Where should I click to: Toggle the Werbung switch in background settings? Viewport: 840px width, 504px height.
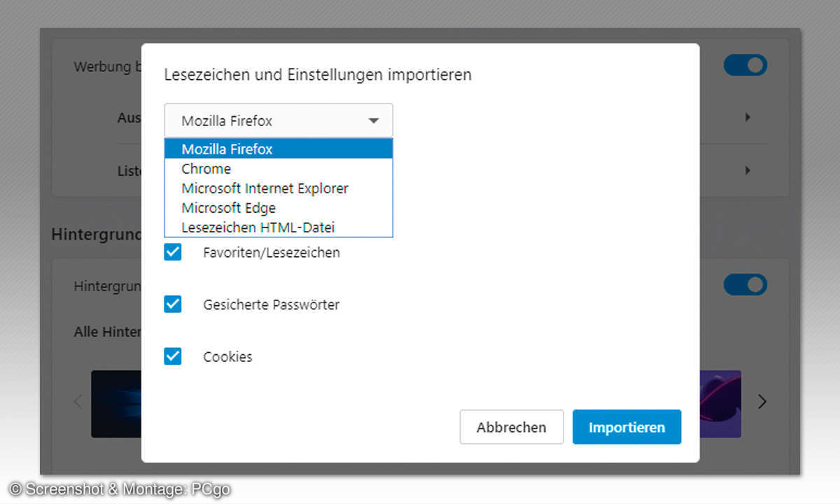point(745,66)
